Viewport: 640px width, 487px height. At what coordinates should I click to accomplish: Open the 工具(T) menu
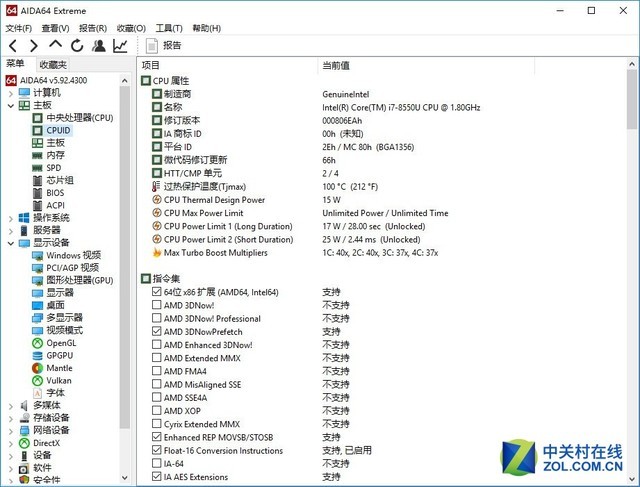click(x=167, y=28)
